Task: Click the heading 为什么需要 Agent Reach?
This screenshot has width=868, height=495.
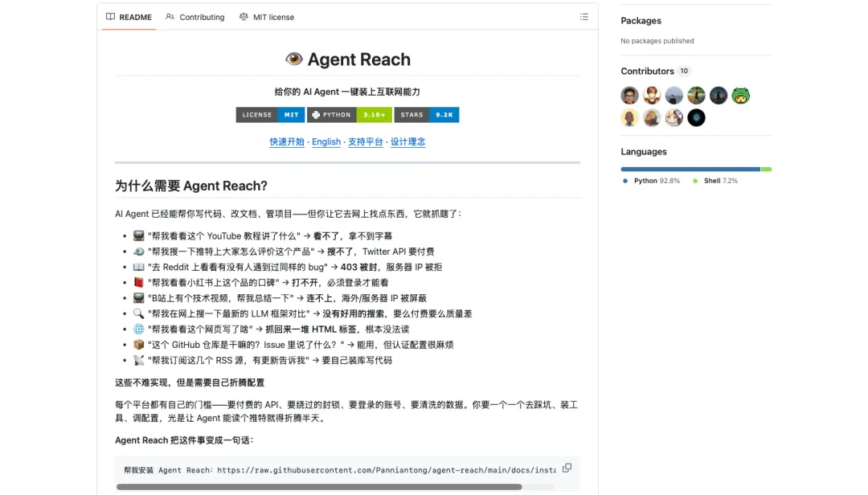Action: [x=191, y=186]
